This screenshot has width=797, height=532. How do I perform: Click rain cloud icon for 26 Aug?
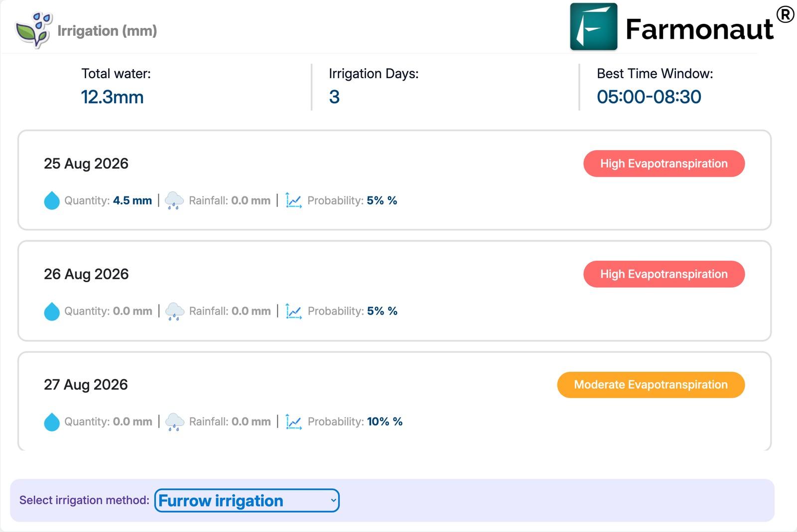(174, 311)
